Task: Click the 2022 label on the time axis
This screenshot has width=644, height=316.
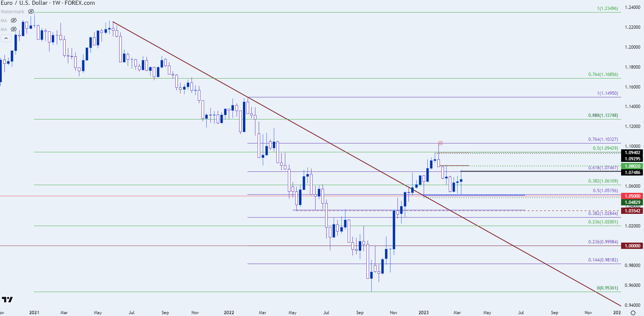Action: [x=229, y=312]
